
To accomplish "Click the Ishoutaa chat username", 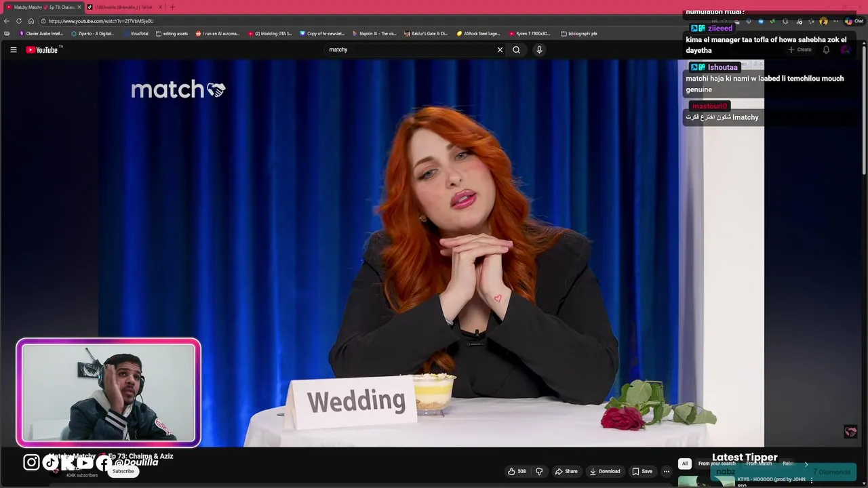I will pyautogui.click(x=722, y=67).
